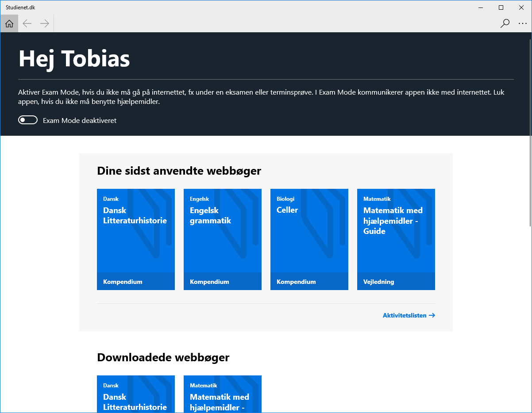Close the Studienet.dk window
The image size is (532, 413).
coord(521,7)
